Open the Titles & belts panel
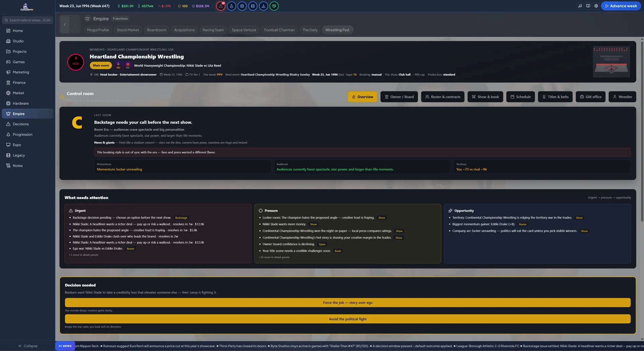The width and height of the screenshot is (644, 351). (555, 97)
